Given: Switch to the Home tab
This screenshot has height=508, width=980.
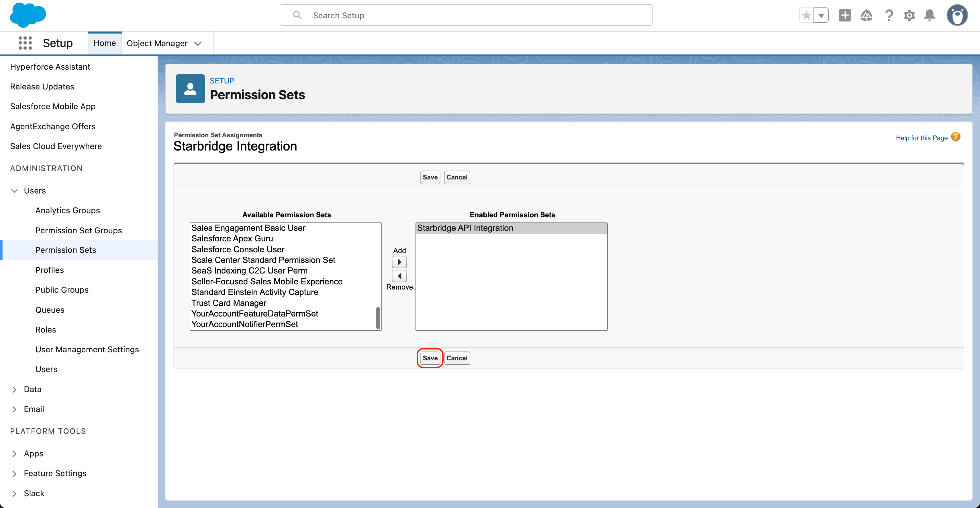Looking at the screenshot, I should click(105, 43).
